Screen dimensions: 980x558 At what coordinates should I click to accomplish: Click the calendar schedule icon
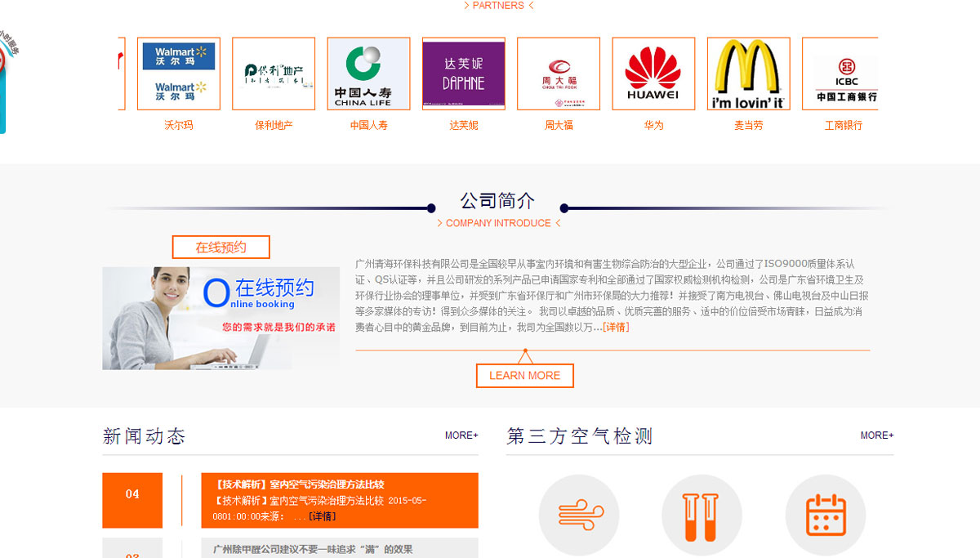(825, 515)
